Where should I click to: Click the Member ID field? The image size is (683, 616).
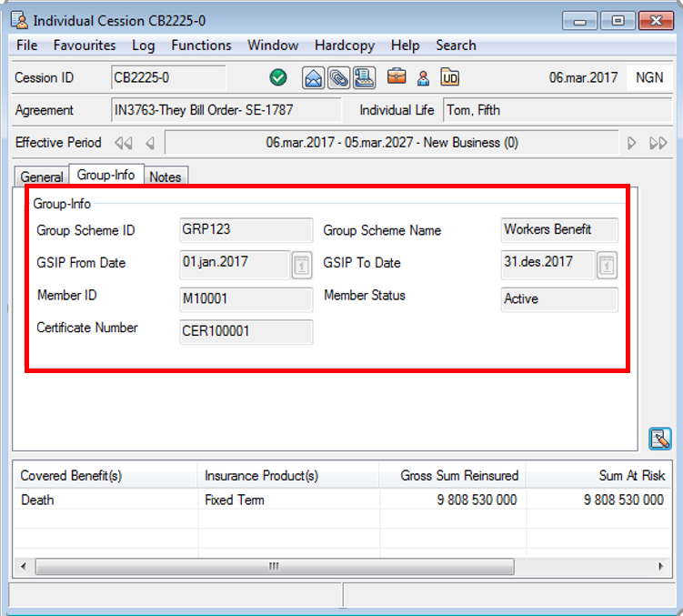point(246,299)
